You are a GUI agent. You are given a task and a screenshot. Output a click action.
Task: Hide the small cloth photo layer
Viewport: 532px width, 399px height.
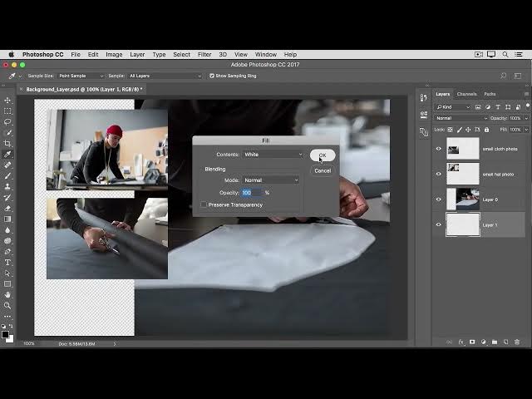(x=439, y=149)
